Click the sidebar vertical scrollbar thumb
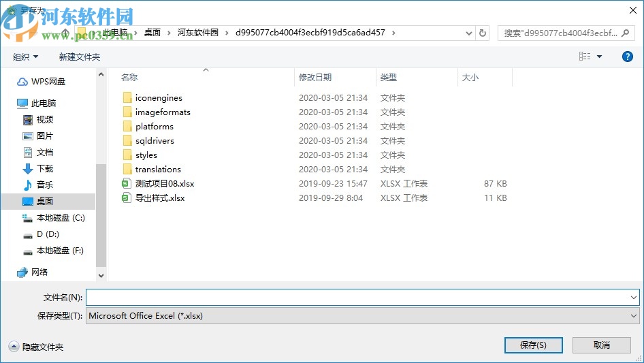This screenshot has width=644, height=363. point(101,215)
